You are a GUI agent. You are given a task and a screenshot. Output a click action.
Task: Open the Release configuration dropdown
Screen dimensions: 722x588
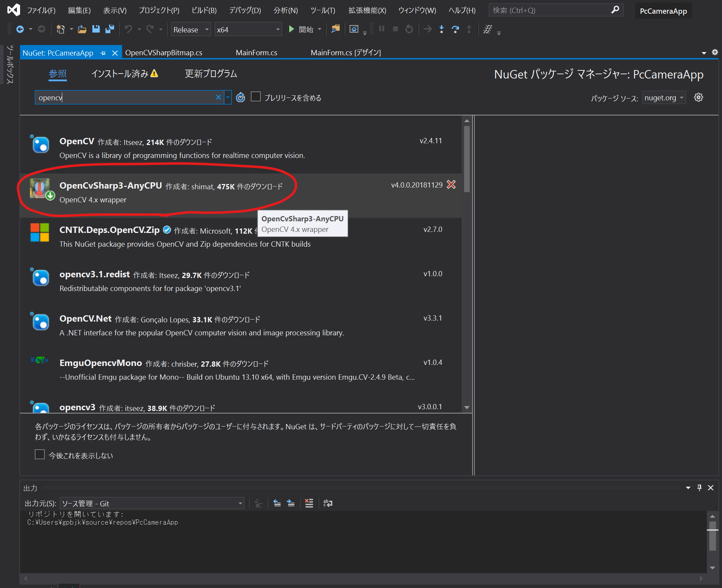pyautogui.click(x=191, y=30)
